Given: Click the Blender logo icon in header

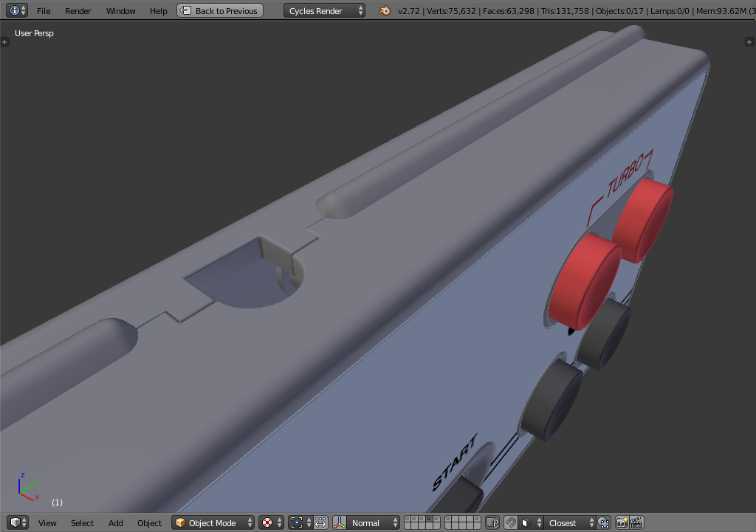Looking at the screenshot, I should pos(385,11).
